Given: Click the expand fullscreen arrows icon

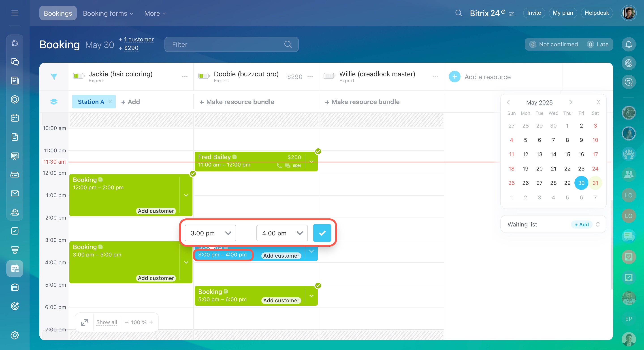Looking at the screenshot, I should click(85, 322).
